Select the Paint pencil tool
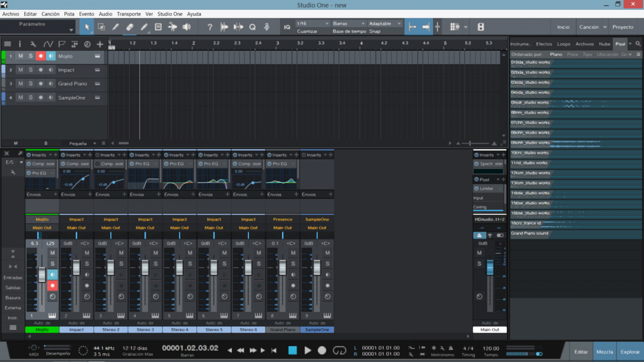This screenshot has height=362, width=644. (144, 27)
